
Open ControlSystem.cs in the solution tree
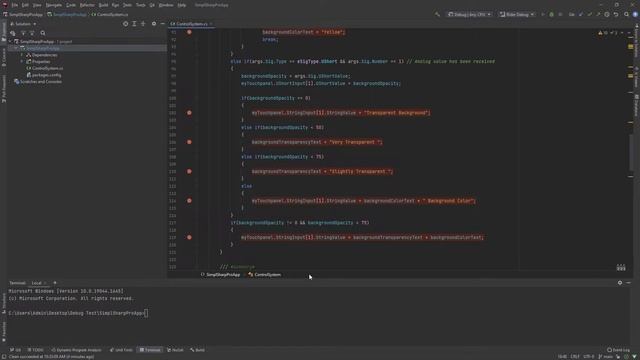(x=44, y=68)
